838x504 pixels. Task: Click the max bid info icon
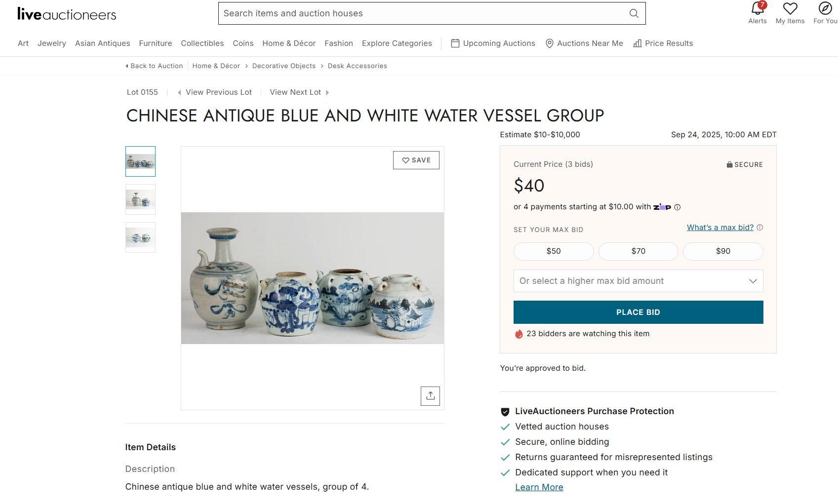(760, 228)
